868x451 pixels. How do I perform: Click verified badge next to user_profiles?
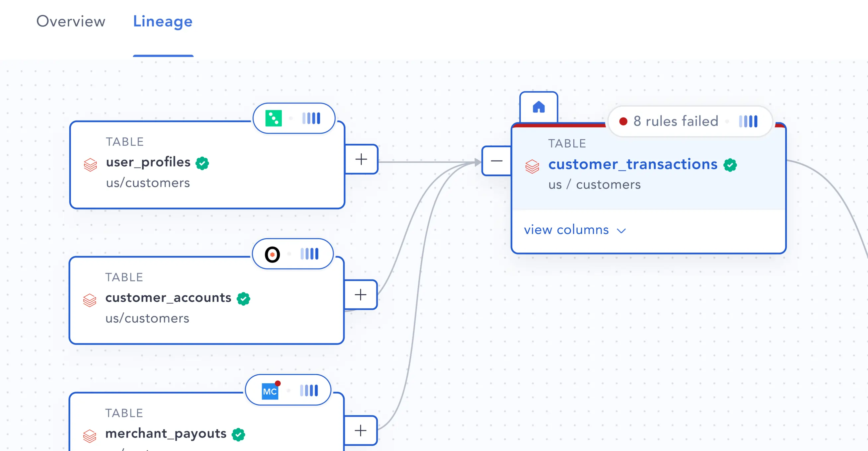(x=202, y=163)
